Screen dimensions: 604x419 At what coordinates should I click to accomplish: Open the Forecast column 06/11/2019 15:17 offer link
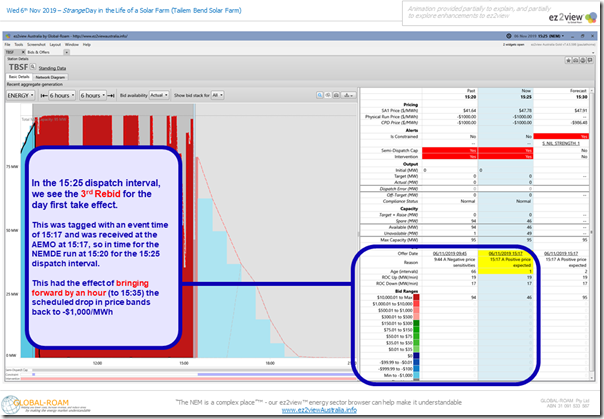click(561, 253)
